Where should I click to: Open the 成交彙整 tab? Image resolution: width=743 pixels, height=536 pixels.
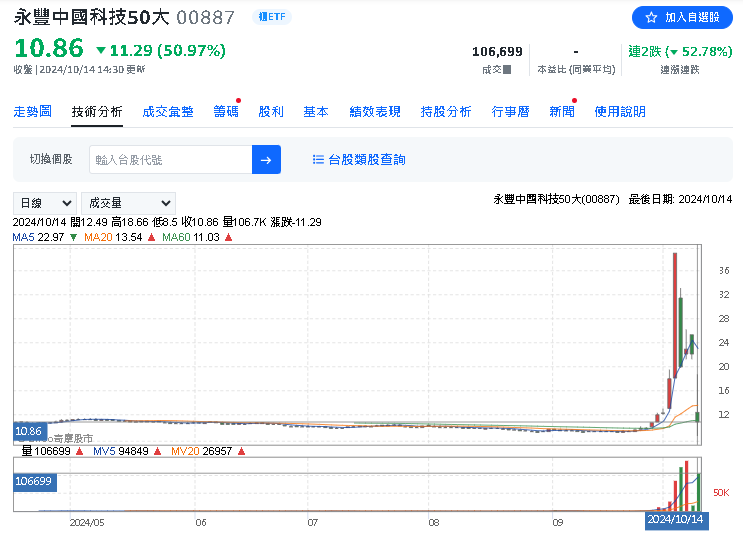tap(168, 111)
